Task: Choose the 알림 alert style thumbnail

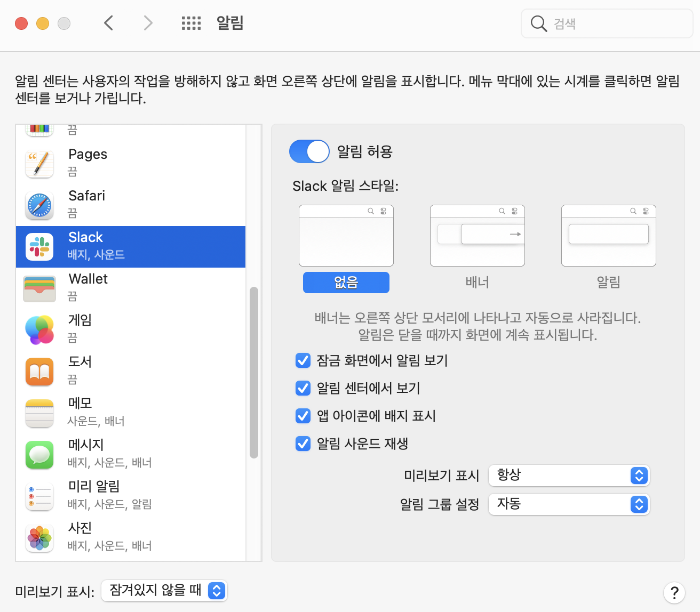Action: [x=609, y=236]
